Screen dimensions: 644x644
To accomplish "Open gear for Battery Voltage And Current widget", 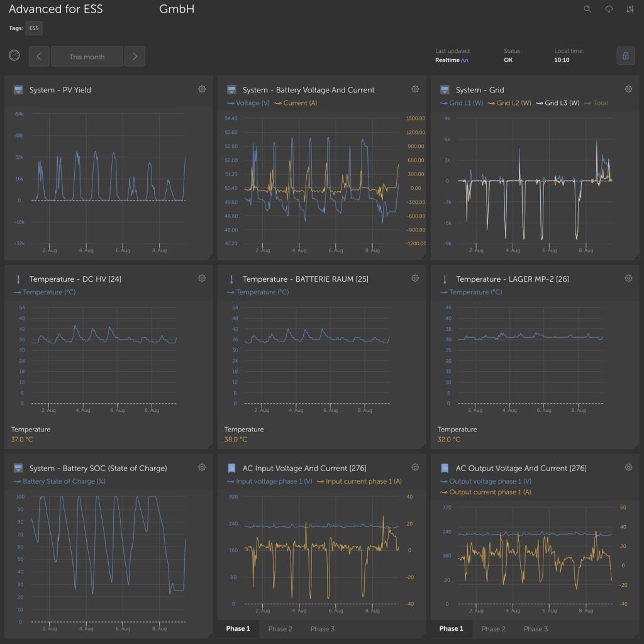I will 415,89.
